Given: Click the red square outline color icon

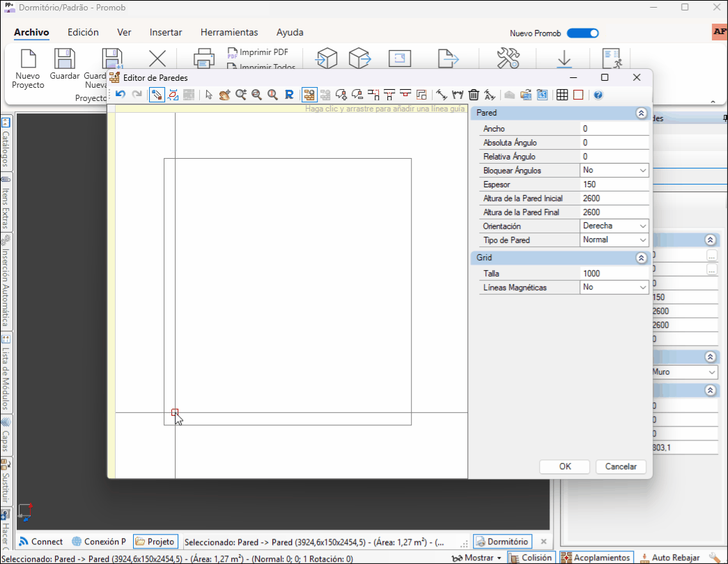Looking at the screenshot, I should coord(578,95).
